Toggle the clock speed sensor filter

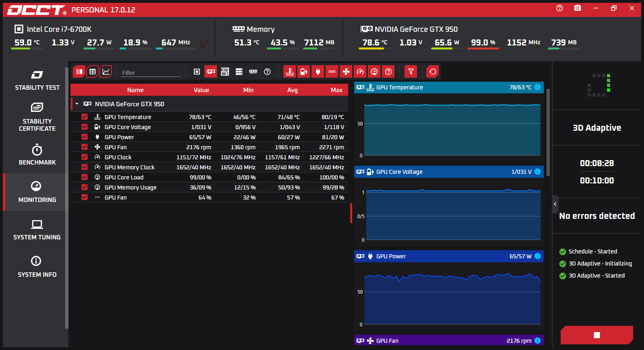coord(360,72)
